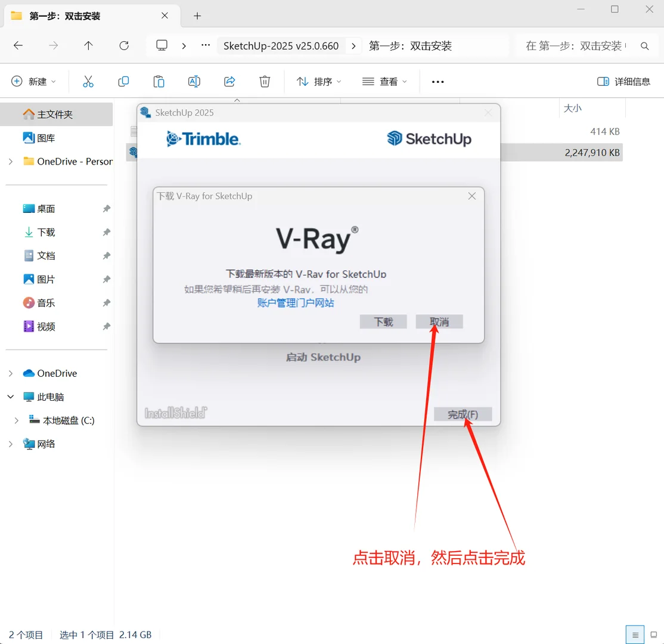
Task: Click the 大小 column header
Action: click(x=573, y=108)
